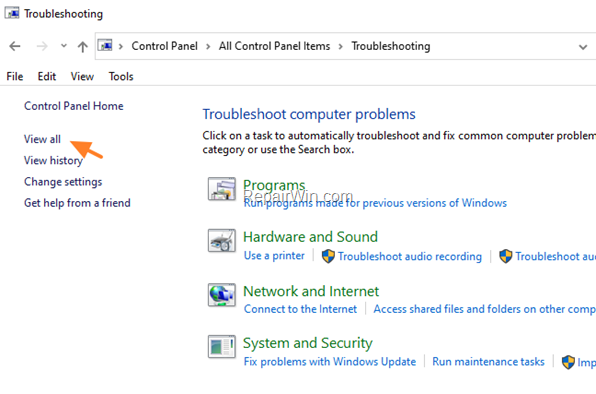Click the Troubleshooting title bar icon
Viewport: 596px width, 394px height.
click(x=12, y=13)
